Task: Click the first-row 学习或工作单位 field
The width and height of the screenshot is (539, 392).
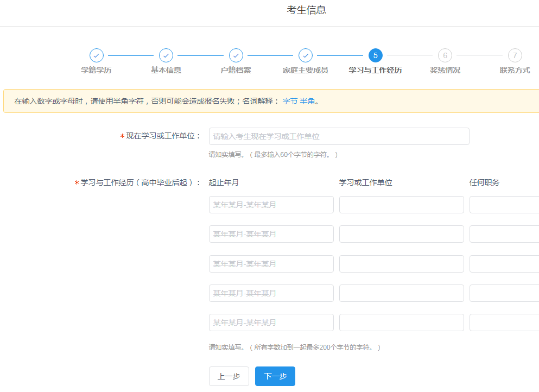Action: pos(402,205)
